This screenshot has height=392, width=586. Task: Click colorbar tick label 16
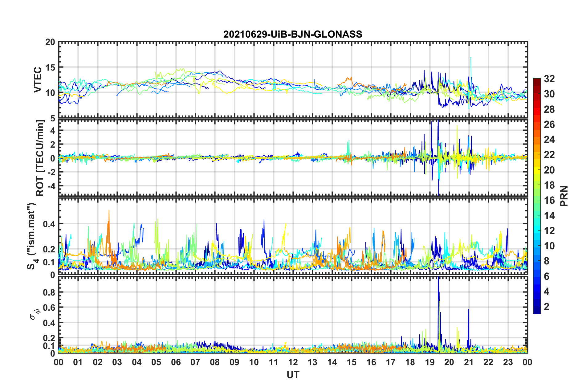(x=549, y=200)
